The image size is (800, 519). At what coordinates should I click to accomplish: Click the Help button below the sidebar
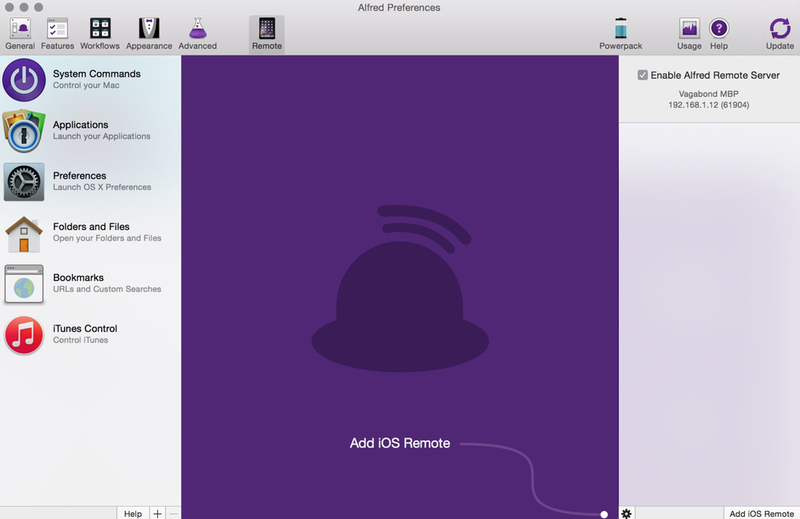point(133,513)
